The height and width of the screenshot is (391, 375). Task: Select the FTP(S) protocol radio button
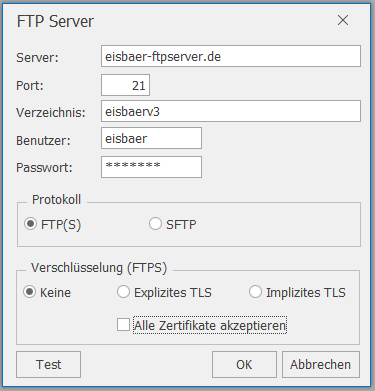pos(30,224)
